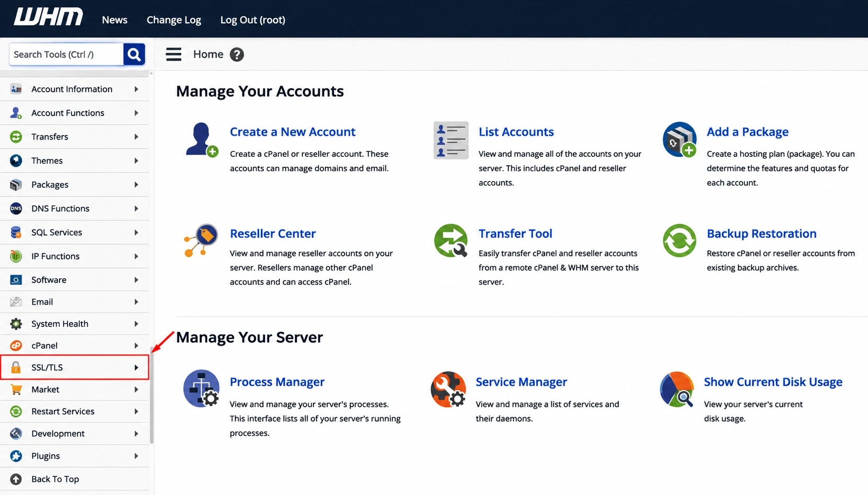This screenshot has width=868, height=495.
Task: Expand SSL/TLS submenu arrow
Action: pyautogui.click(x=136, y=367)
